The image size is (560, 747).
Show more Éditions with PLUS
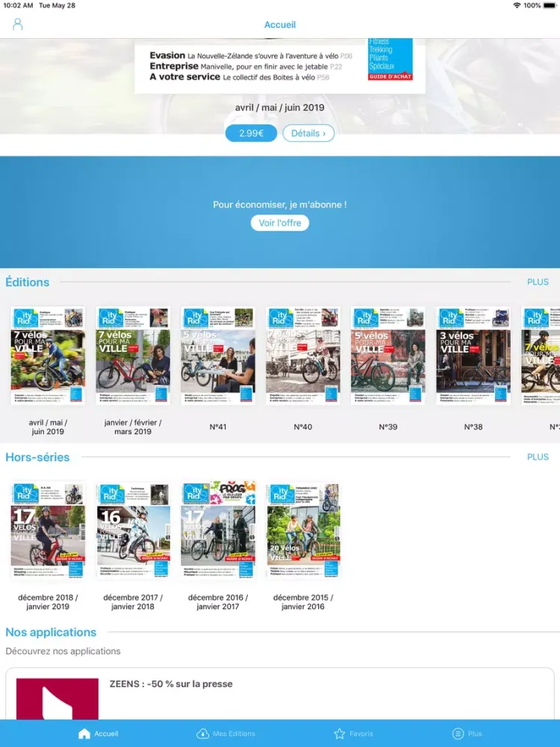pos(538,282)
